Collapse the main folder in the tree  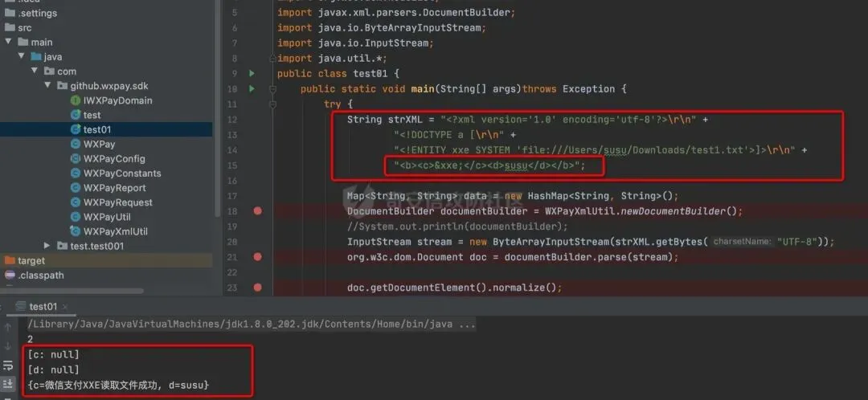8,42
